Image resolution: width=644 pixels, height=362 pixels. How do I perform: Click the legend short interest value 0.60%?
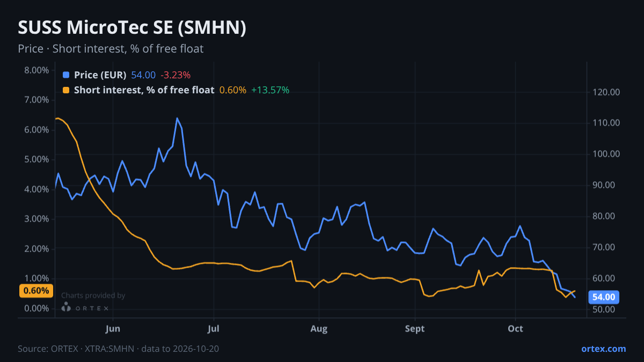point(233,90)
